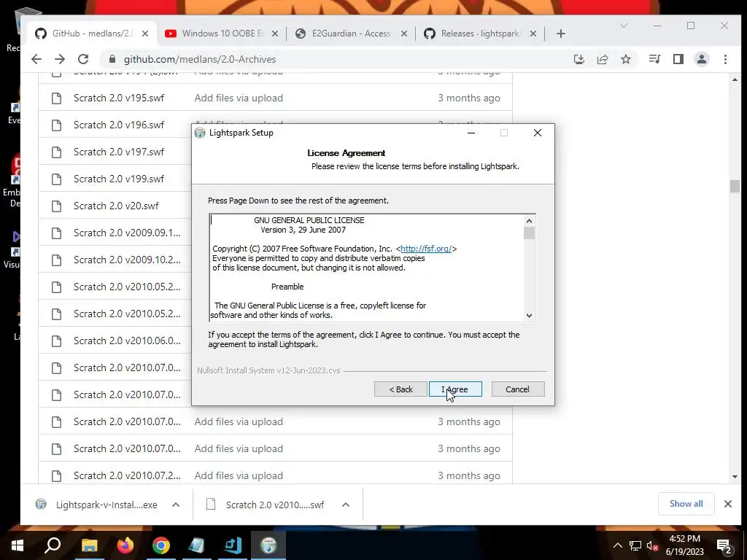Close the Releases lightspark tab
747x560 pixels.
coord(533,34)
